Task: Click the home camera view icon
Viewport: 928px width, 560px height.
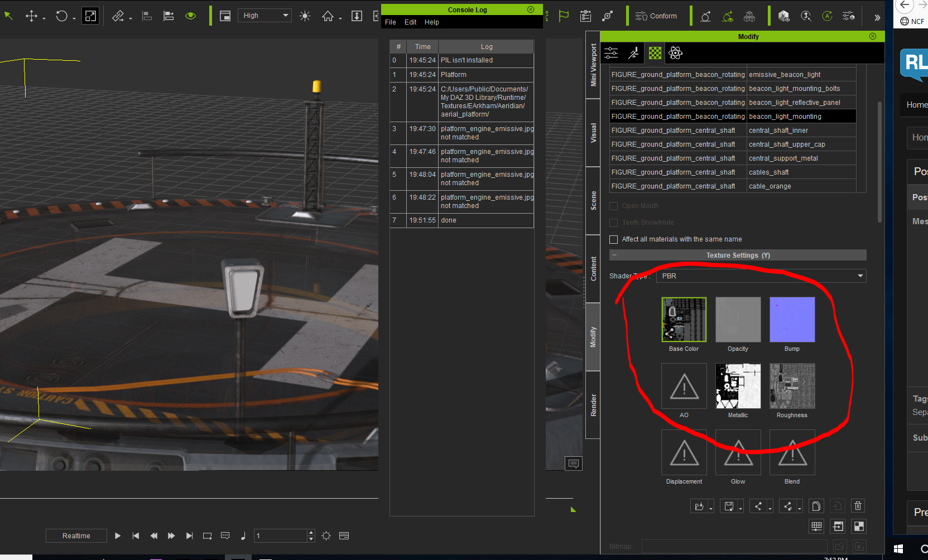Action: 328,16
